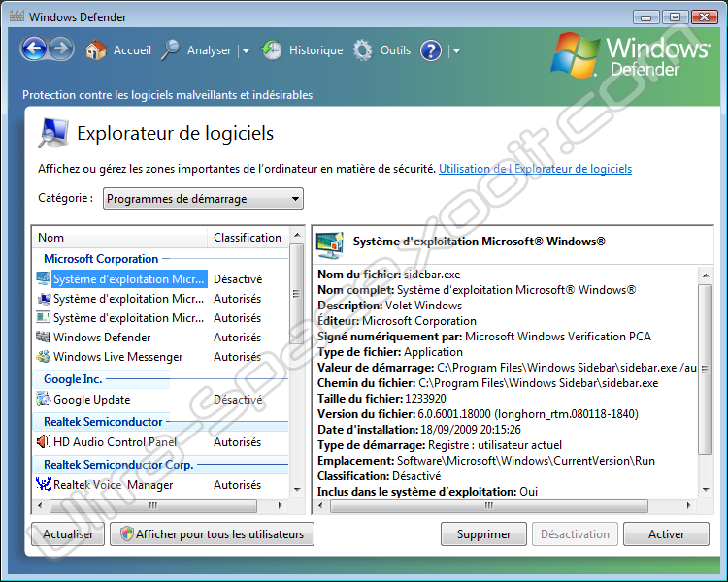Click the Windows Defender row's castle icon
Screen dimensions: 728x582
[x=43, y=337]
